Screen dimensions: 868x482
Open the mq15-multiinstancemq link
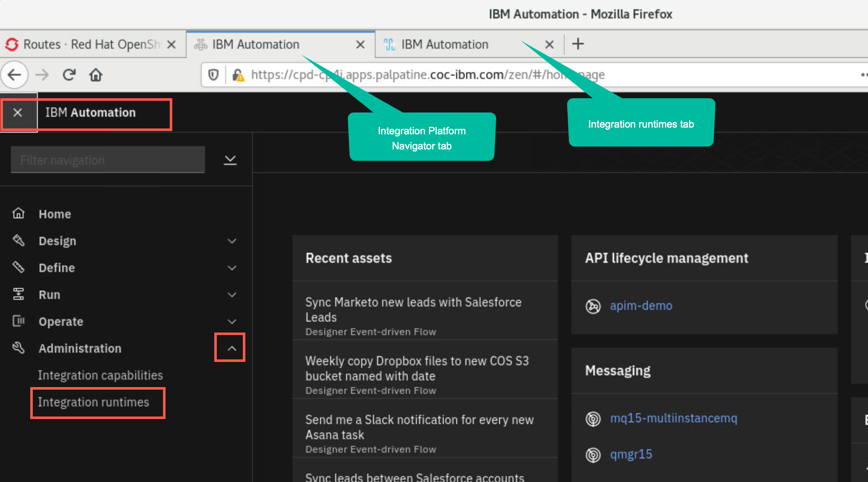point(673,418)
